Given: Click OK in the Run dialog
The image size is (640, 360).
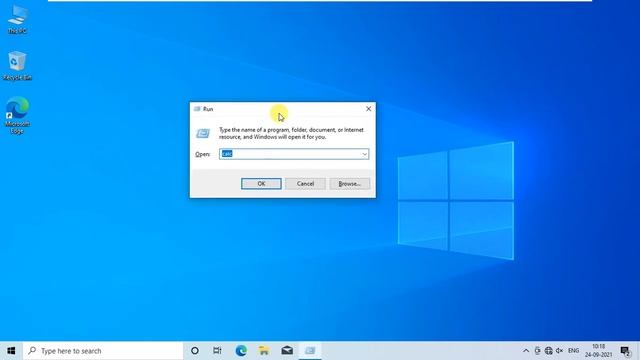Looking at the screenshot, I should coord(261,184).
